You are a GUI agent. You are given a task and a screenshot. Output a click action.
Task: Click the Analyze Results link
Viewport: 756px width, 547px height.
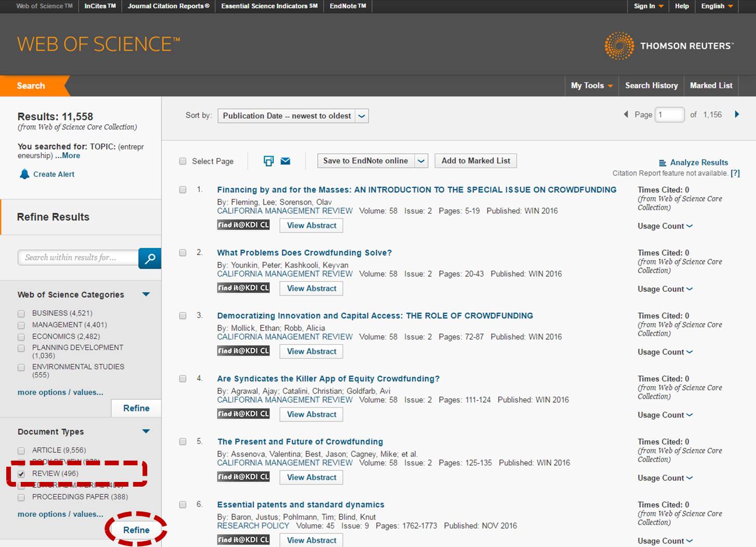coord(699,163)
